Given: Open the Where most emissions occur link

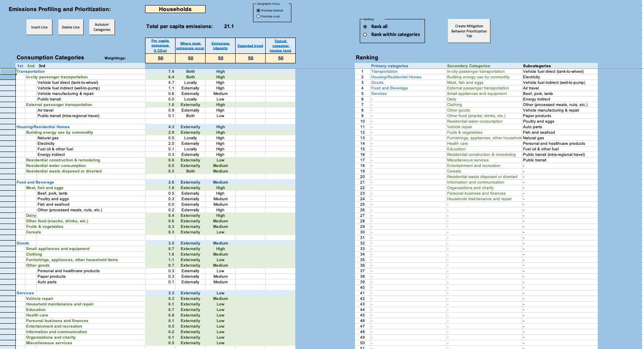Looking at the screenshot, I should point(190,46).
